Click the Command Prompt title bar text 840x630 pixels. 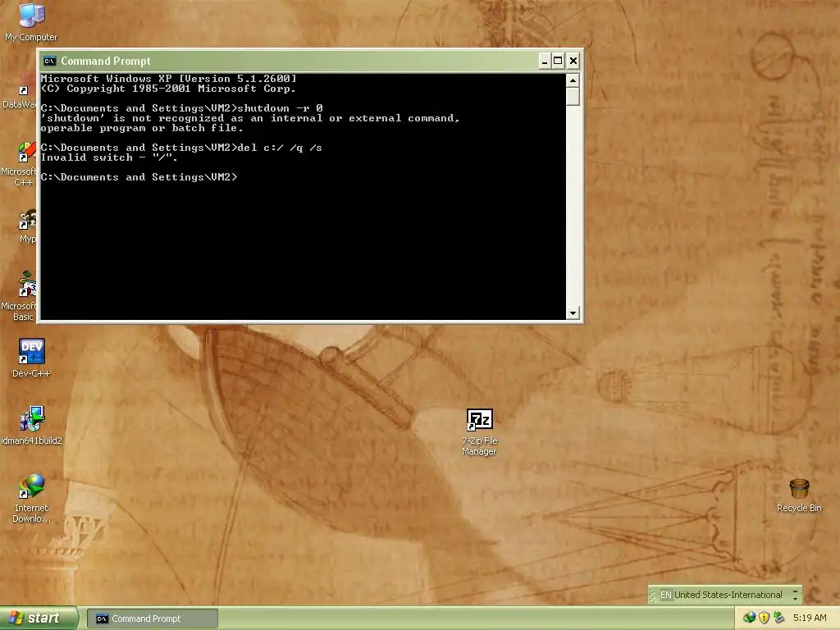point(106,61)
